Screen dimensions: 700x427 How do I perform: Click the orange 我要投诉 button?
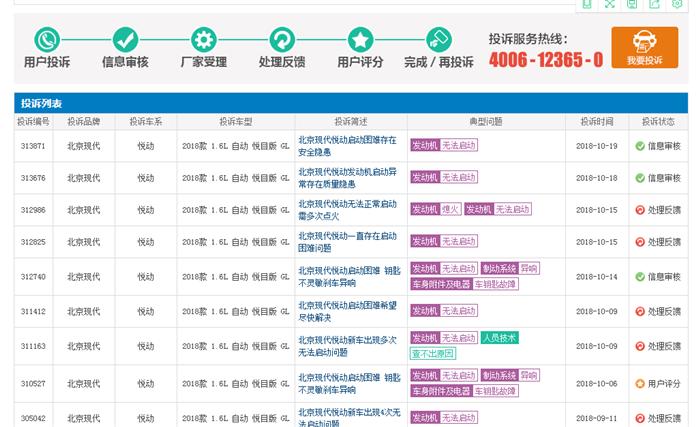[645, 47]
